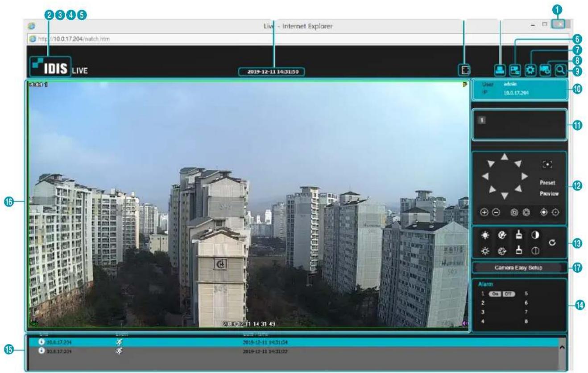Click the scroll-up arrow in event list
Screen dimensions: 588x373
tap(562, 346)
